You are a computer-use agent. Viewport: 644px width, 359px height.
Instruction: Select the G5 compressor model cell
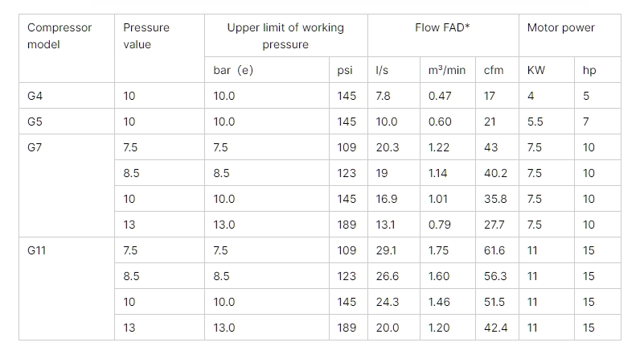(x=35, y=122)
